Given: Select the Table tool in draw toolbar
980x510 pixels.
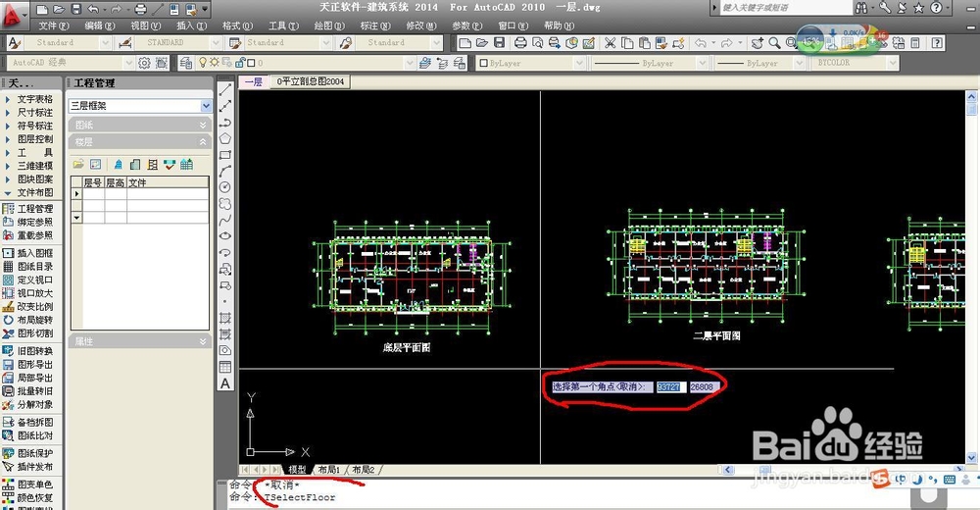Looking at the screenshot, I should (x=225, y=367).
